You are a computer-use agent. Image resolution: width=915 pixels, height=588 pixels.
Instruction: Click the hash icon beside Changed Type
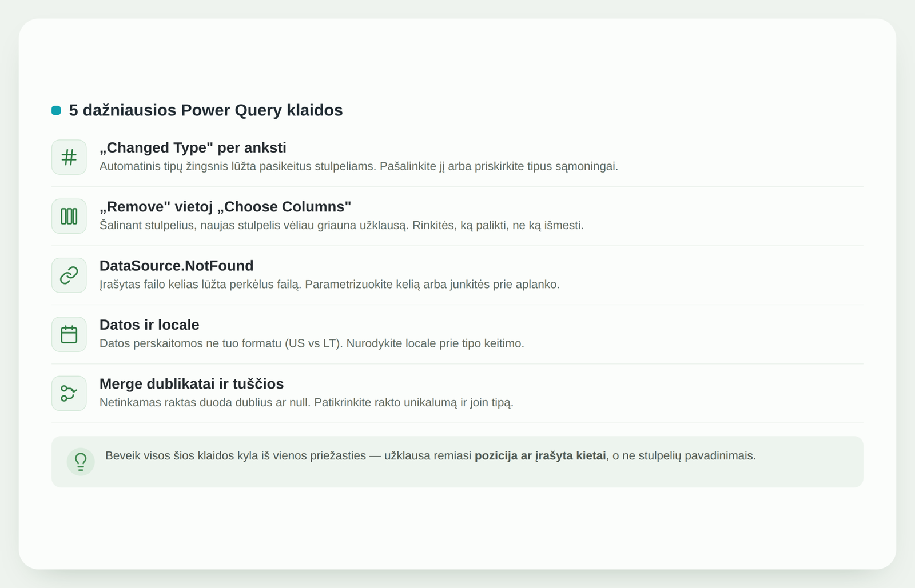[69, 157]
